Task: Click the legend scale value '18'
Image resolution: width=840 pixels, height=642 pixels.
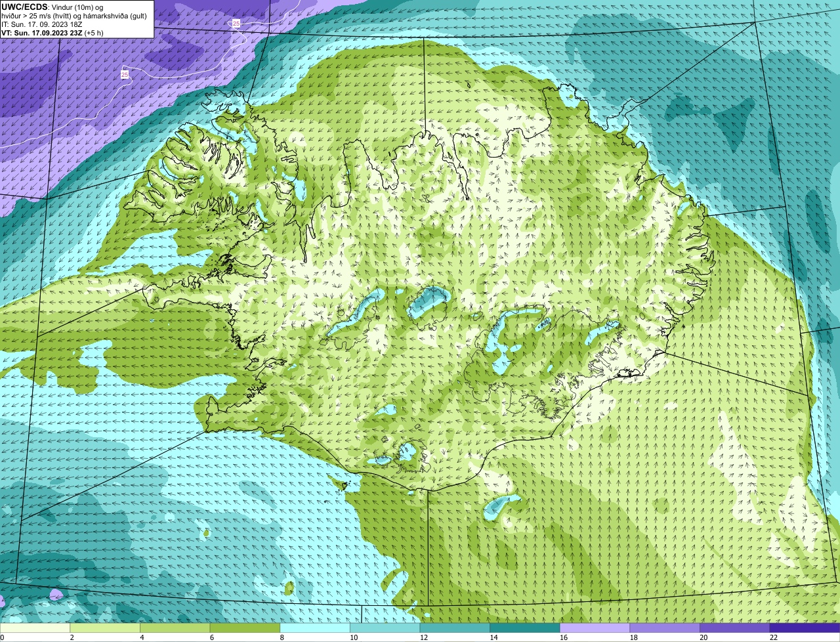Action: click(634, 637)
